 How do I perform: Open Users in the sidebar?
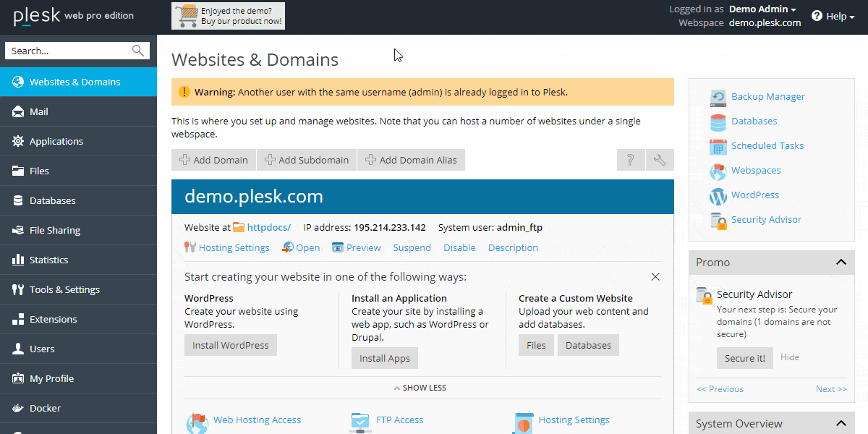point(78,349)
